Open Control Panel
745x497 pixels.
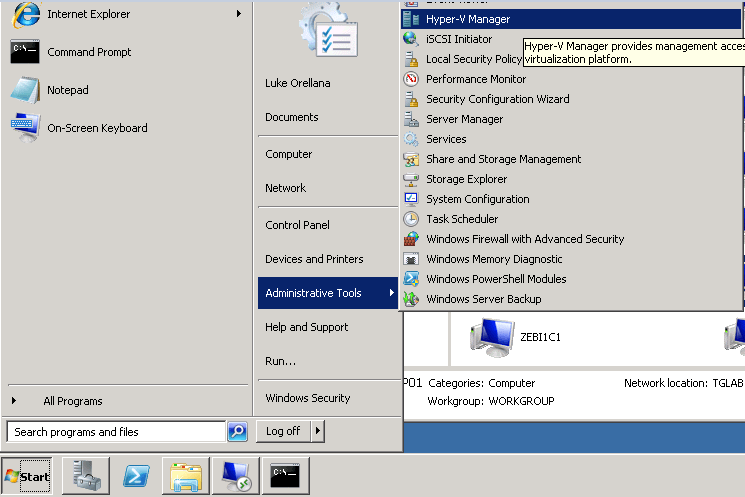pos(297,225)
